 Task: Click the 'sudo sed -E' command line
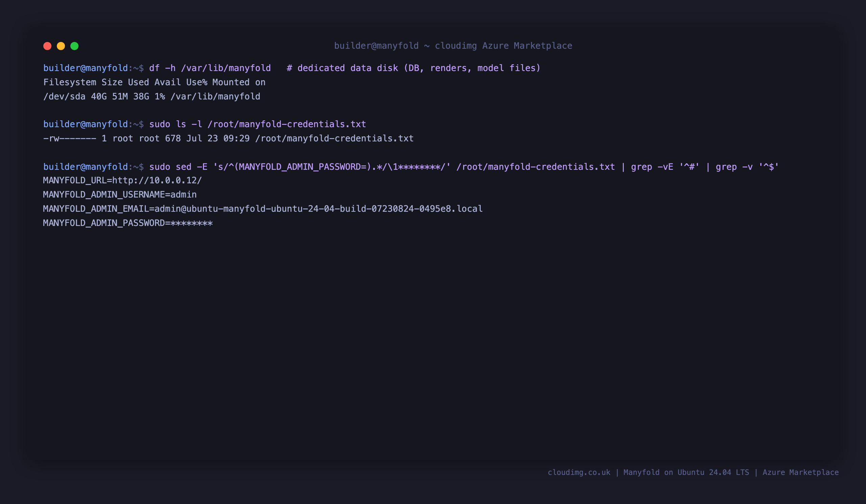coord(464,167)
